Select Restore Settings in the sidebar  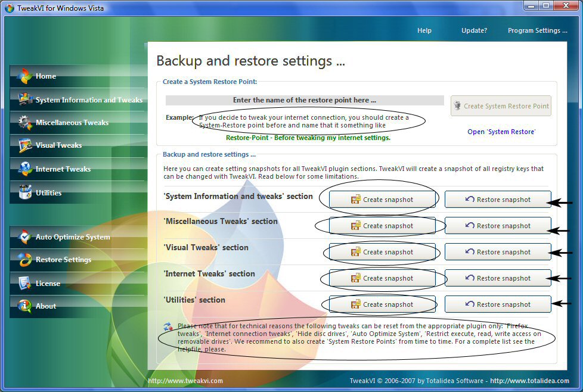pos(78,260)
